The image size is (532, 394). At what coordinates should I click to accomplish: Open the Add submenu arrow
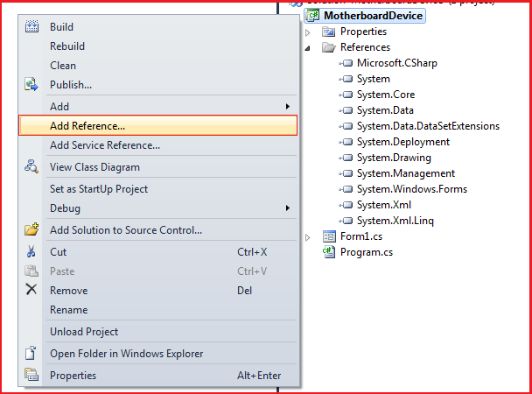click(x=289, y=107)
